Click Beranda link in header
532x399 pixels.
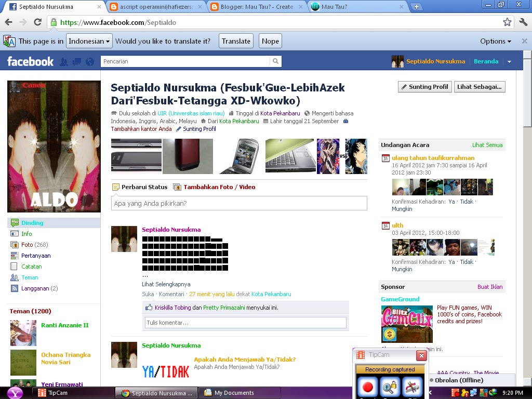click(486, 61)
